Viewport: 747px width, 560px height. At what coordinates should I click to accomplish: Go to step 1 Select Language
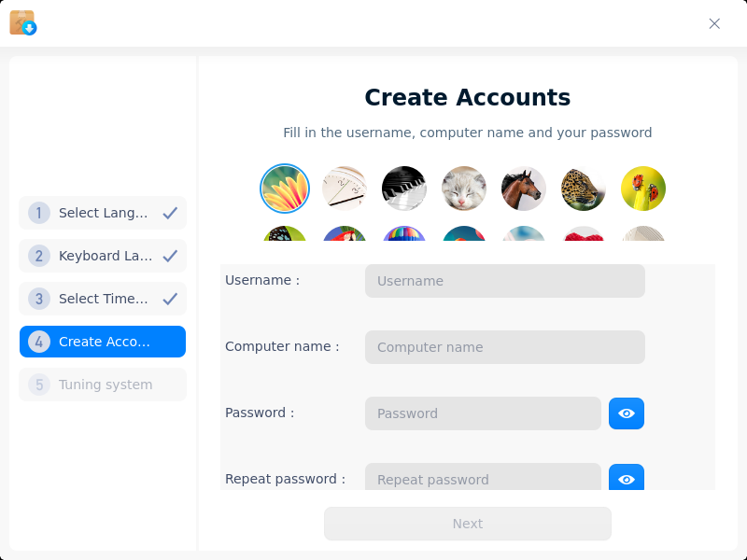click(x=103, y=213)
